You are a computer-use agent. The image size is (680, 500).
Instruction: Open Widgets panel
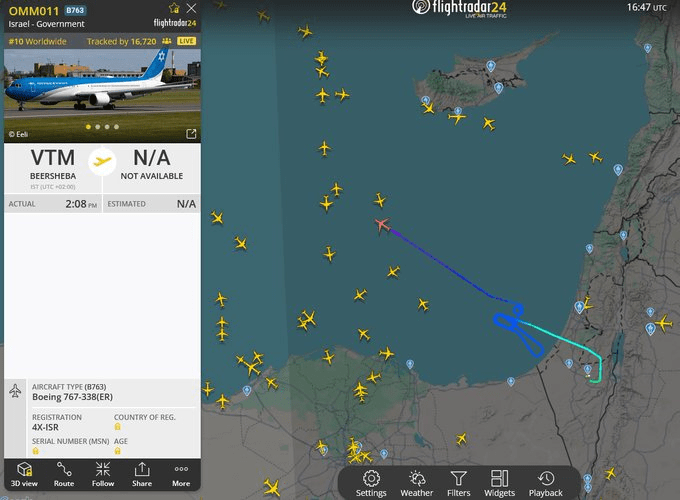500,484
